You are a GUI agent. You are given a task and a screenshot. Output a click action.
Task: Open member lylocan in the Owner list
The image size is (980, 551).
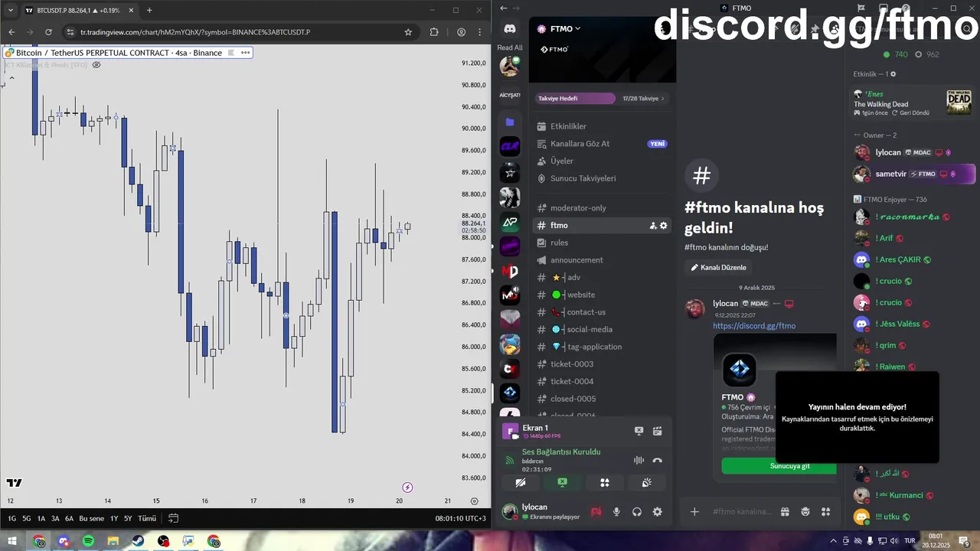coord(914,152)
